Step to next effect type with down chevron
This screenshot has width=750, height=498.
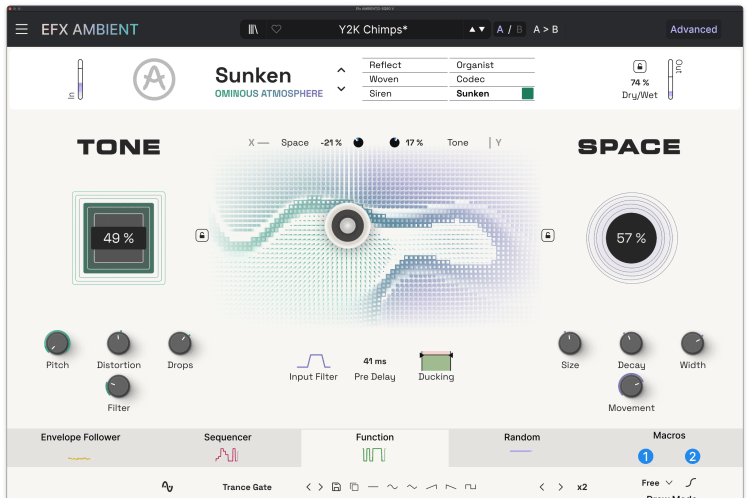pyautogui.click(x=341, y=89)
